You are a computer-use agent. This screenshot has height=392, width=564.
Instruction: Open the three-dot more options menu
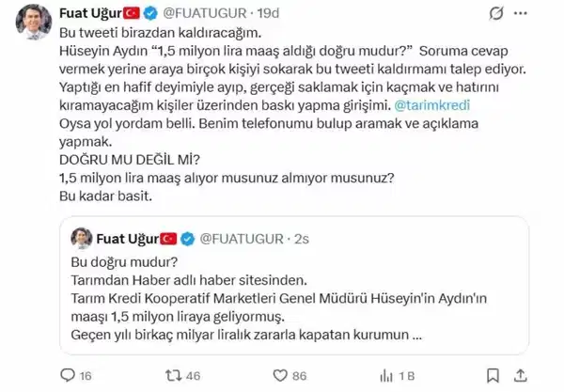click(x=521, y=14)
